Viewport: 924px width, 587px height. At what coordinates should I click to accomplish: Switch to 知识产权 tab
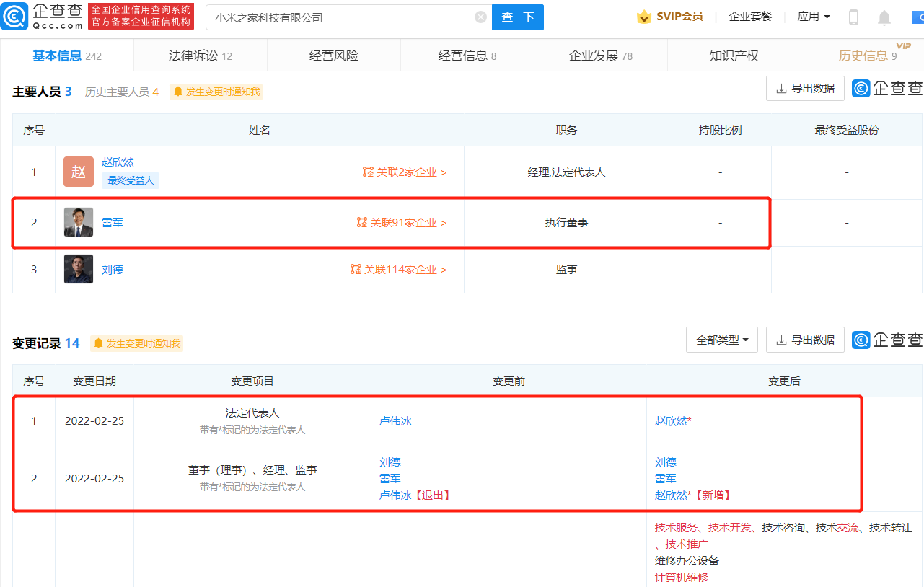(x=734, y=56)
